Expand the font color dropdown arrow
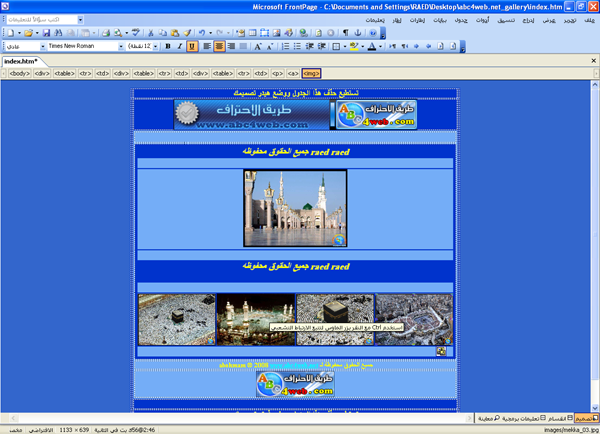 point(381,46)
